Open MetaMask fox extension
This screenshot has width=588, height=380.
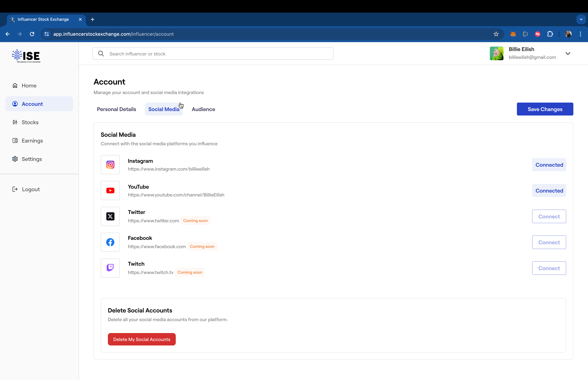tap(513, 34)
